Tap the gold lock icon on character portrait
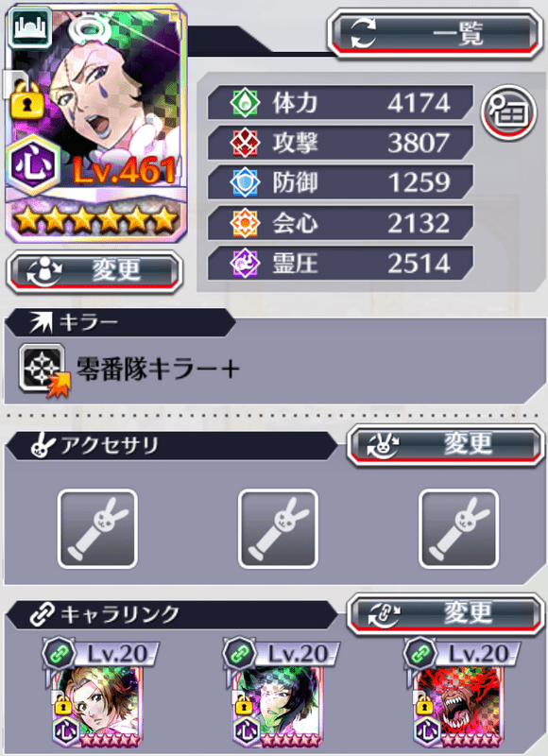 coord(26,99)
